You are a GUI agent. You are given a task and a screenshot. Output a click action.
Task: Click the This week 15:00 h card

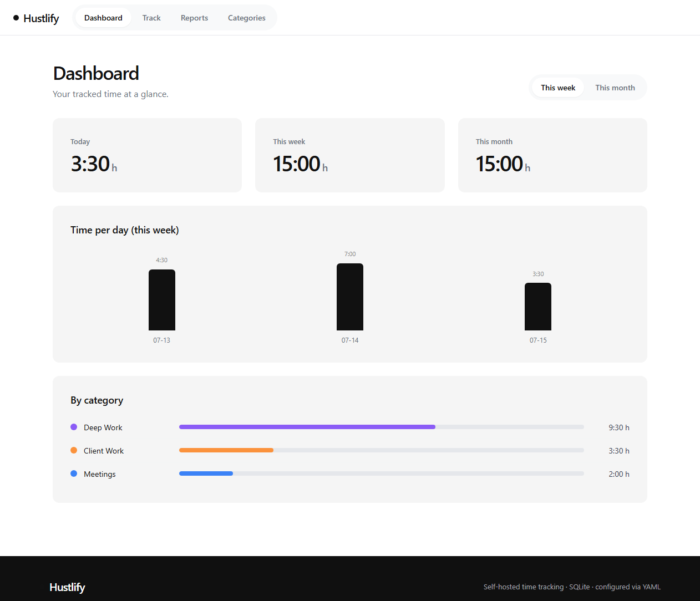point(350,155)
